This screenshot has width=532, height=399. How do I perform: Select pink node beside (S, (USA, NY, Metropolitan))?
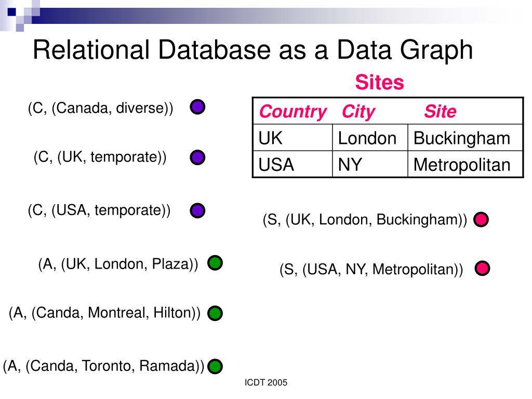[482, 268]
